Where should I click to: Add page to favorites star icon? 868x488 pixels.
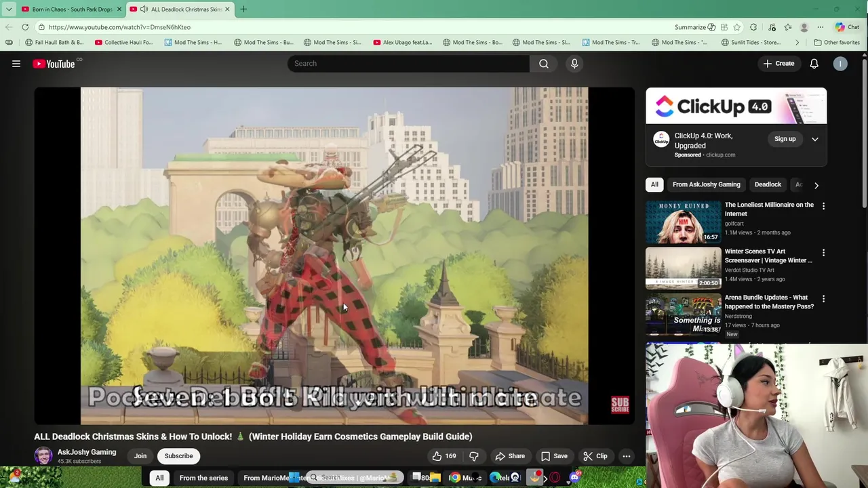pyautogui.click(x=736, y=27)
